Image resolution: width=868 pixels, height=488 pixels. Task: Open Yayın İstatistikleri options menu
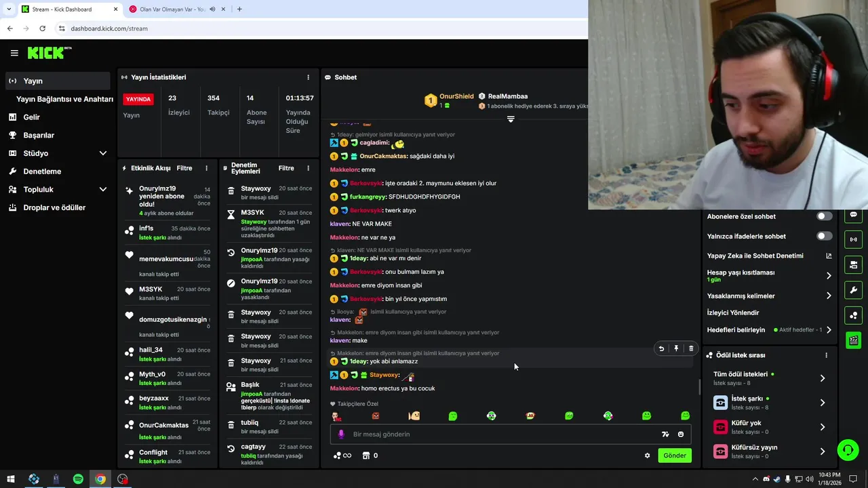[x=308, y=77]
